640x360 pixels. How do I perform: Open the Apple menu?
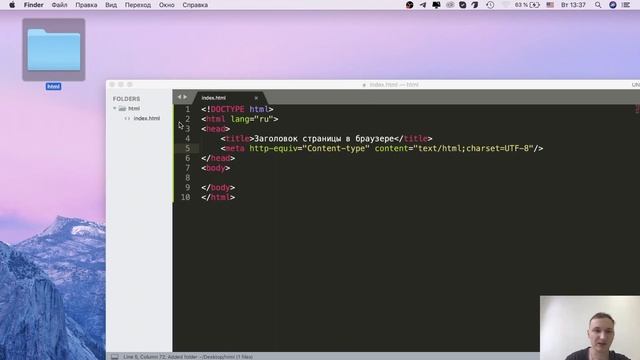pyautogui.click(x=12, y=5)
